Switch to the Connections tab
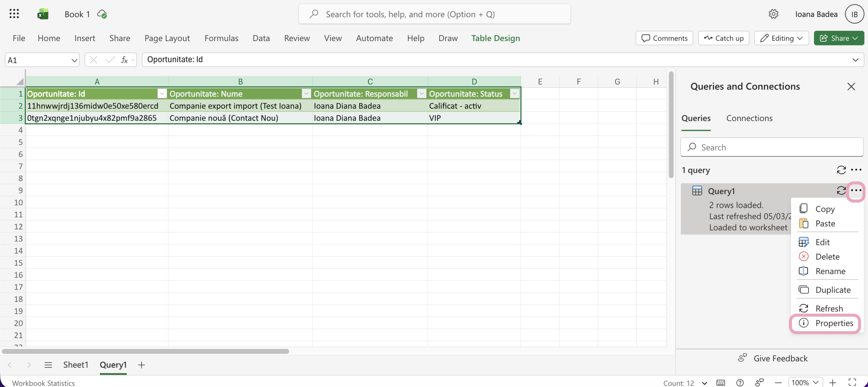The width and height of the screenshot is (868, 387). 749,118
